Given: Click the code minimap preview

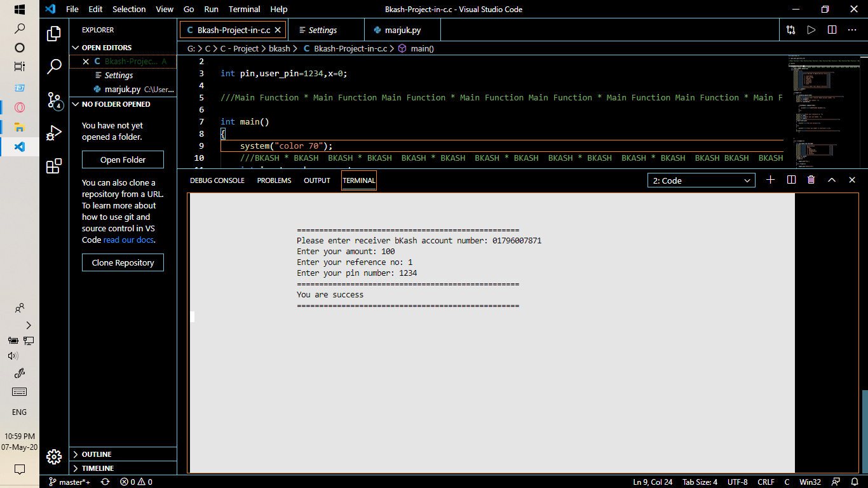Looking at the screenshot, I should click(x=824, y=112).
